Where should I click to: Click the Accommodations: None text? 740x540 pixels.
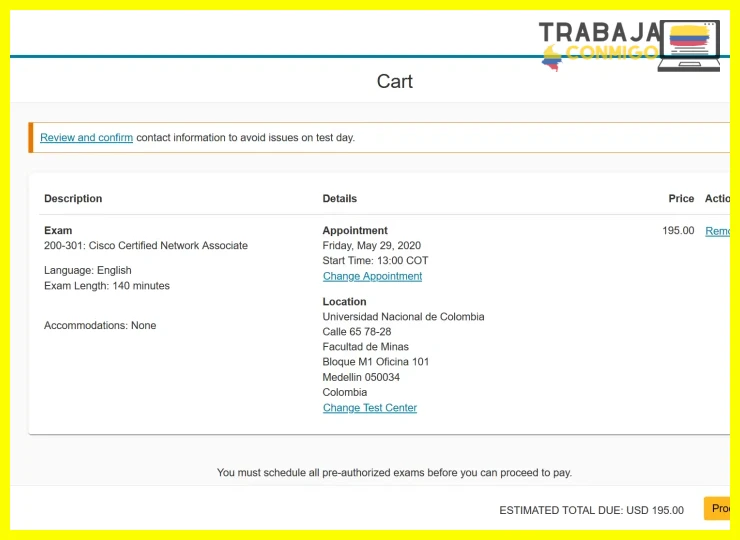tap(100, 325)
